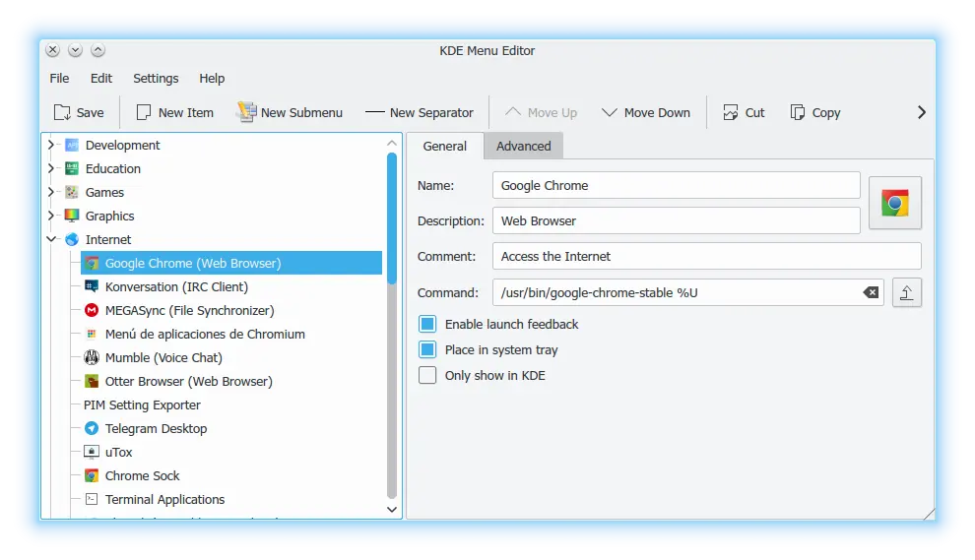
Task: Switch to the Advanced tab
Action: (x=524, y=146)
